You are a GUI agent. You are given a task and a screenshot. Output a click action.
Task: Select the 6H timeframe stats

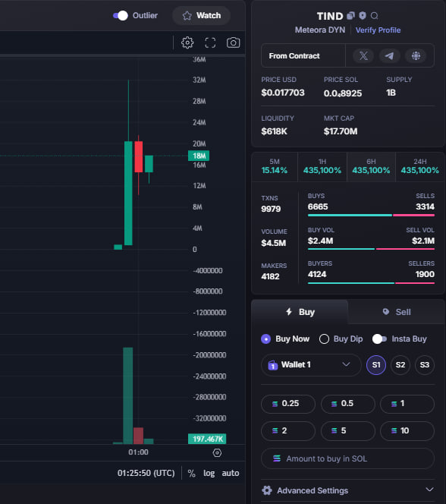(371, 166)
